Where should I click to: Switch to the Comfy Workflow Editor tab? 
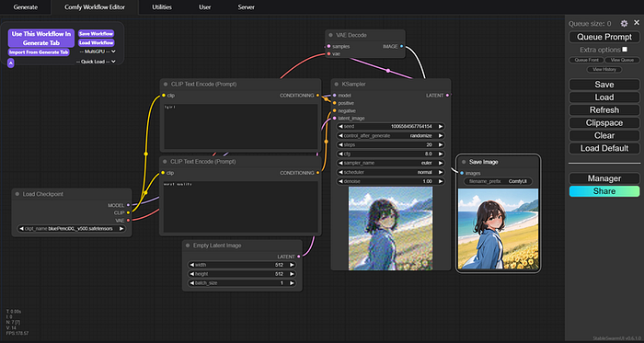point(95,7)
